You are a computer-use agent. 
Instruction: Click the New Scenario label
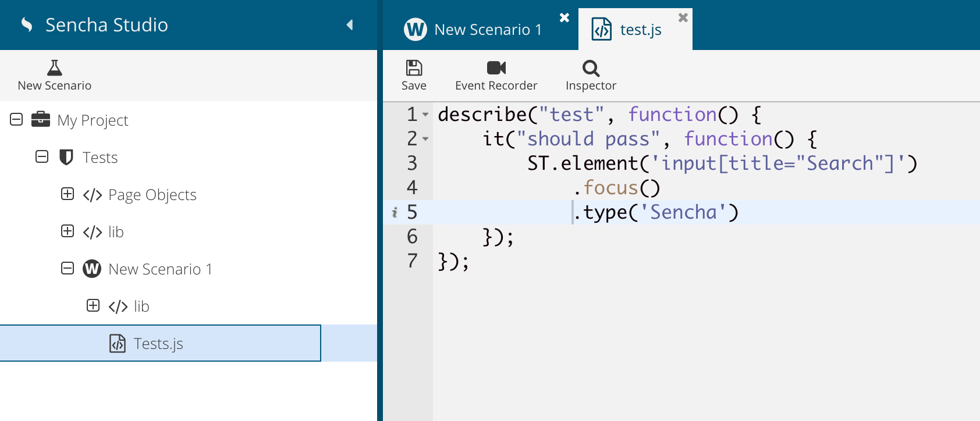(55, 85)
